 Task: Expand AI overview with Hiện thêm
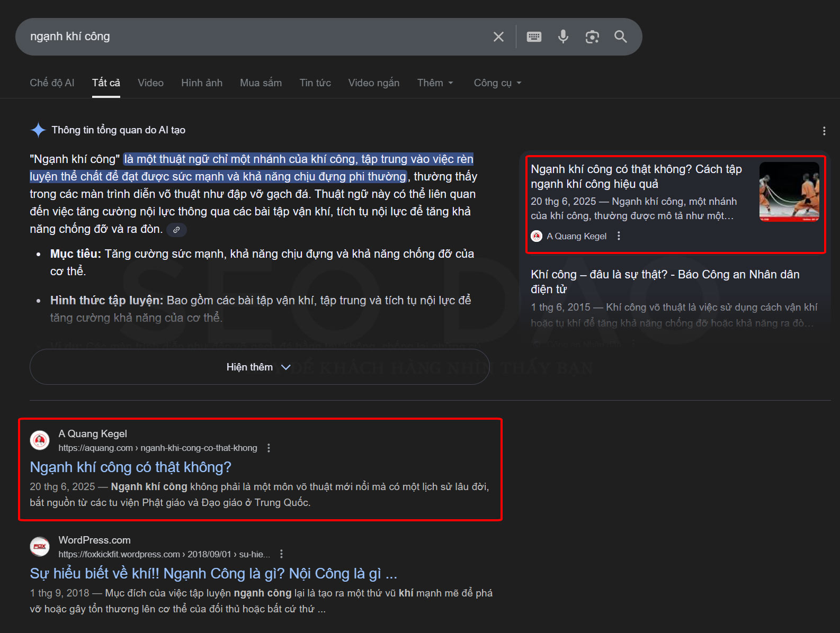click(260, 367)
